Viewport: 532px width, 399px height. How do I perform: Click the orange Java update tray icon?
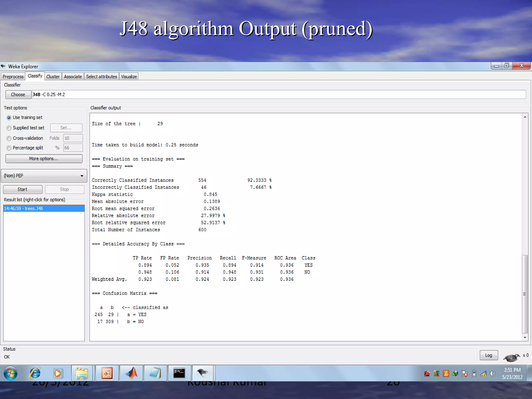446,374
